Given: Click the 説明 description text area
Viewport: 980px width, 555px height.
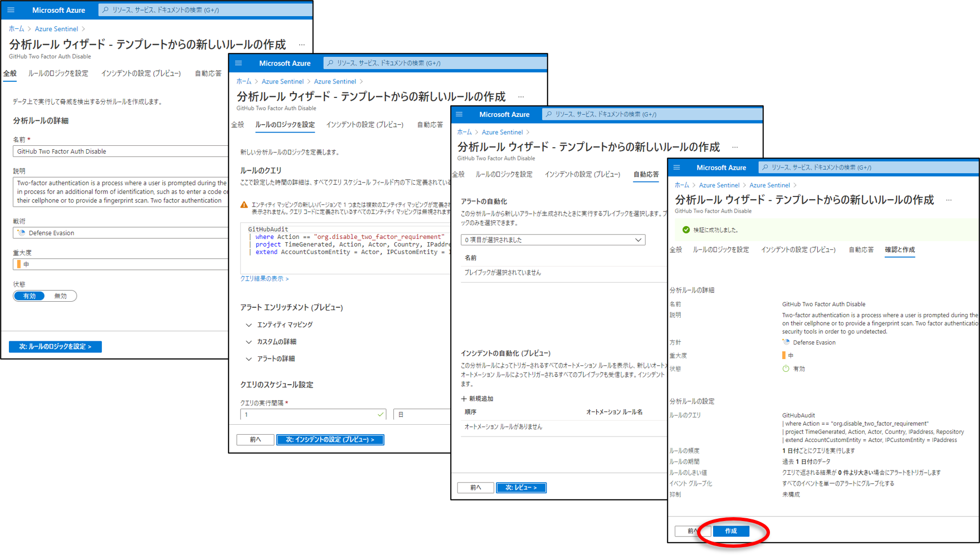Looking at the screenshot, I should (x=120, y=192).
